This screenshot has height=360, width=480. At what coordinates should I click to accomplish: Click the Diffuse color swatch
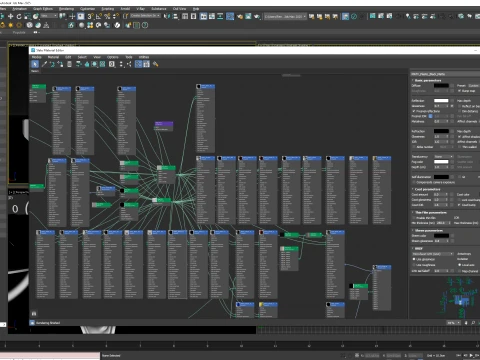441,85
